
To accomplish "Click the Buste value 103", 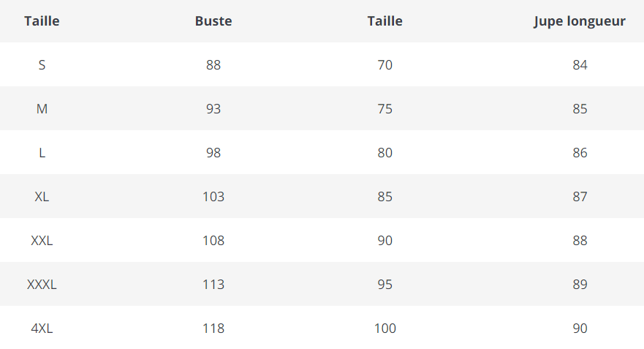I will tap(213, 197).
